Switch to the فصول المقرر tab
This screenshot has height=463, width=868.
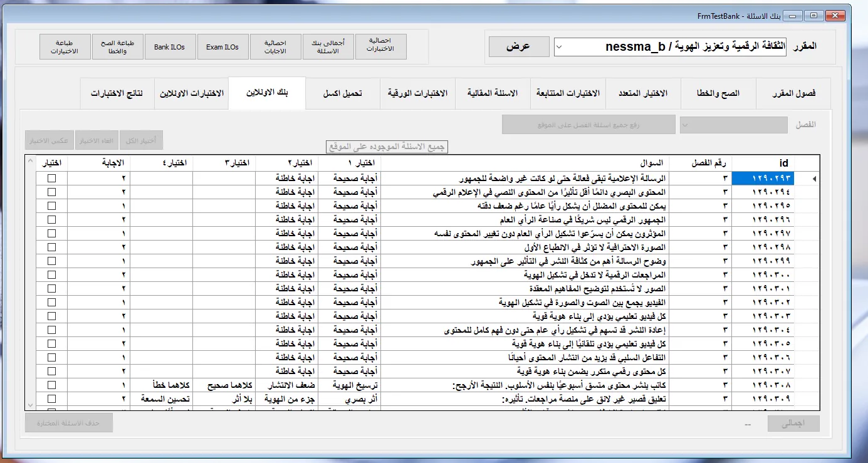[793, 93]
